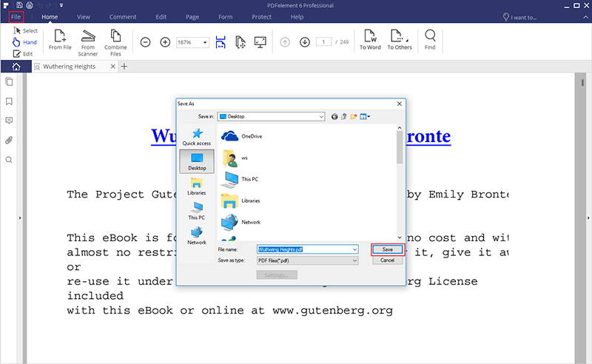The image size is (592, 364).
Task: Select Desktop in Save As sidebar
Action: [197, 161]
